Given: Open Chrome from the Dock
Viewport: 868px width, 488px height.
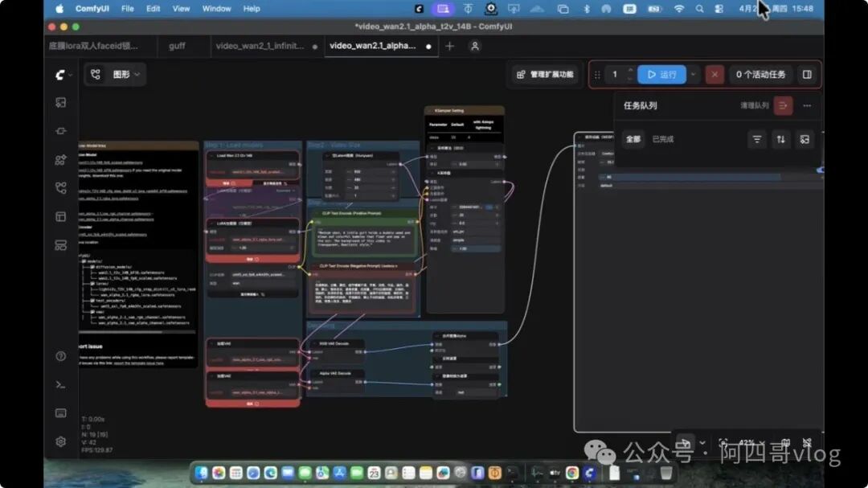Looking at the screenshot, I should (572, 473).
